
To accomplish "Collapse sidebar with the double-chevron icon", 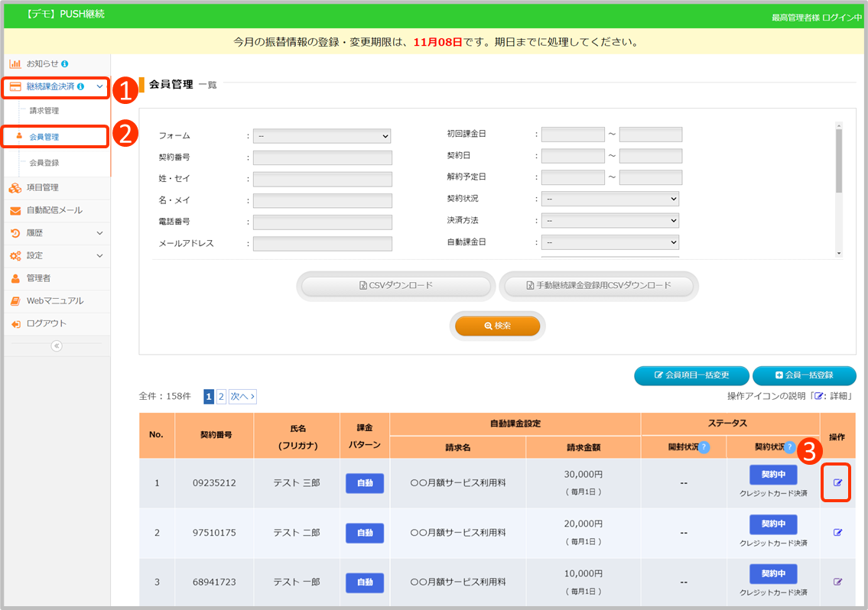I will tap(56, 346).
